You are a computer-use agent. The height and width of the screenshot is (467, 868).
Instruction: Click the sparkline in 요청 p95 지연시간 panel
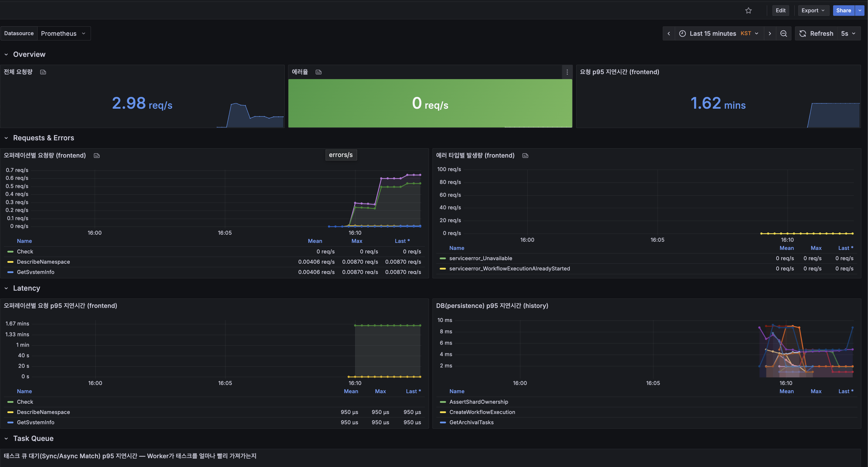pos(833,115)
